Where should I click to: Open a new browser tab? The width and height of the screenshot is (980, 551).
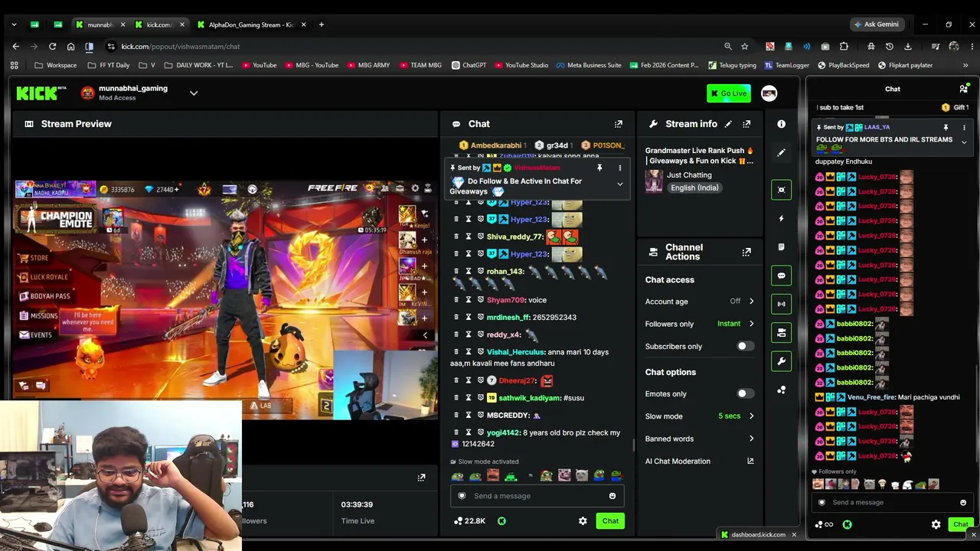[321, 24]
